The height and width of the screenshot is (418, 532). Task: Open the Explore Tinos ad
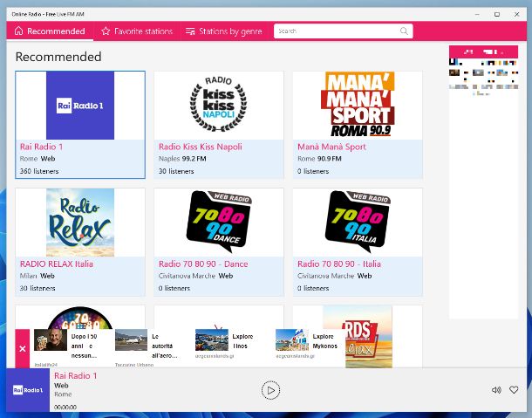point(227,344)
